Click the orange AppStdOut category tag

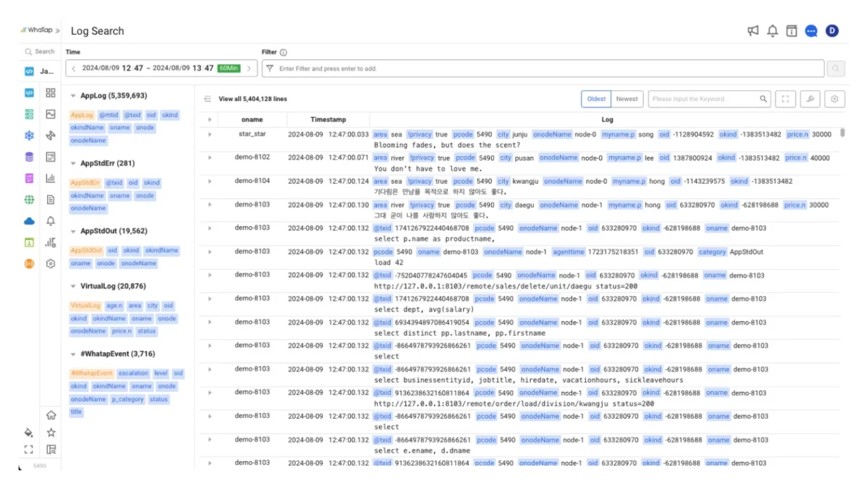(86, 250)
